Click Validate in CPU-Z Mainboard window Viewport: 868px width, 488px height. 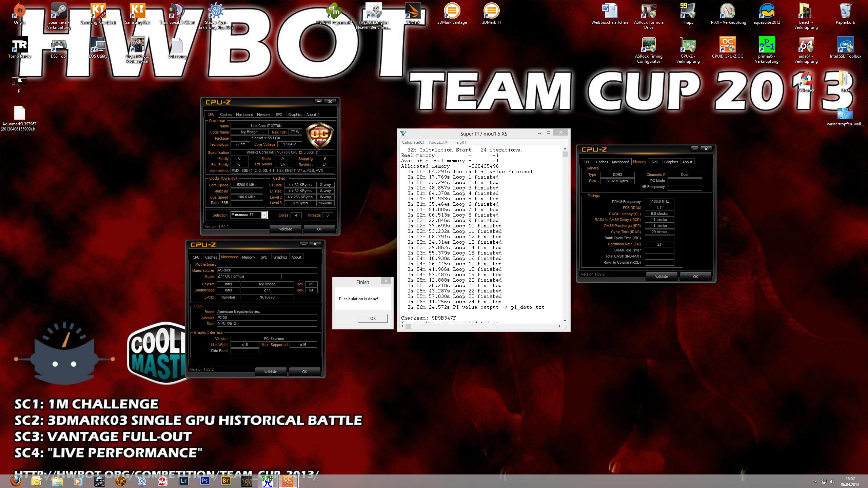pyautogui.click(x=271, y=372)
